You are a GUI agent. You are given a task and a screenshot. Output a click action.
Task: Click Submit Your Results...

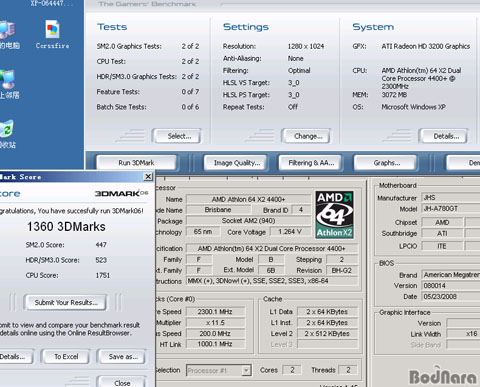pyautogui.click(x=66, y=303)
